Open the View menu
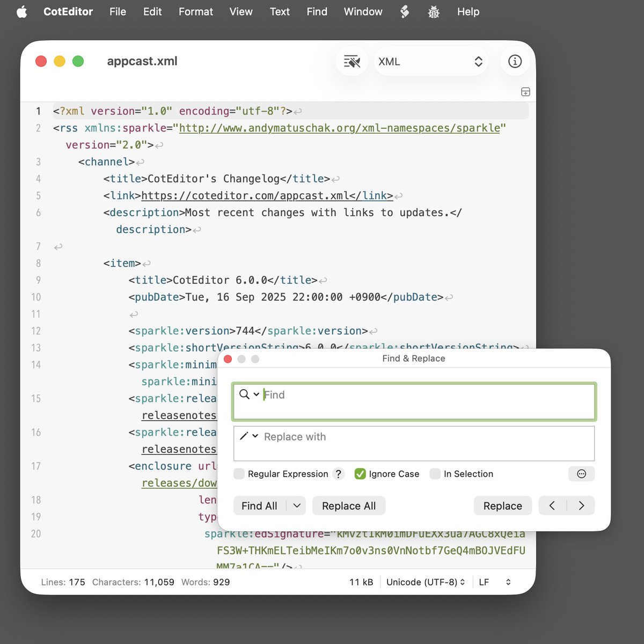 pos(241,12)
